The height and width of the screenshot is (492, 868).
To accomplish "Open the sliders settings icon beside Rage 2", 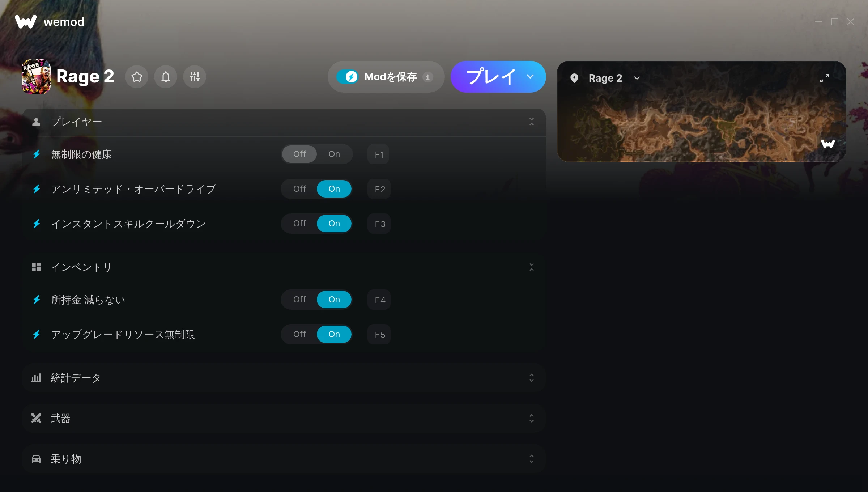I will (195, 77).
